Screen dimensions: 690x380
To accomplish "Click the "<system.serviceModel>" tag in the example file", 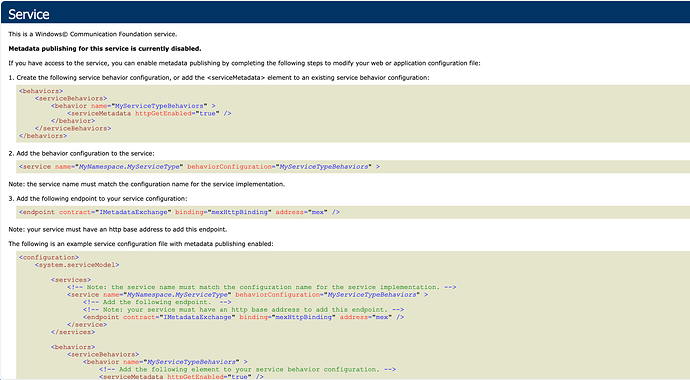I will coord(77,265).
